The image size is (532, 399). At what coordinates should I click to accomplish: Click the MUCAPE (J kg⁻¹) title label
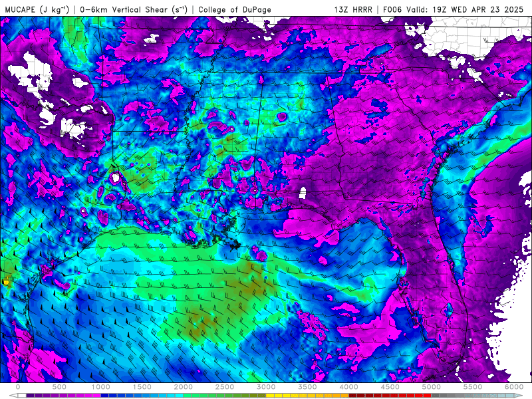[x=37, y=9]
